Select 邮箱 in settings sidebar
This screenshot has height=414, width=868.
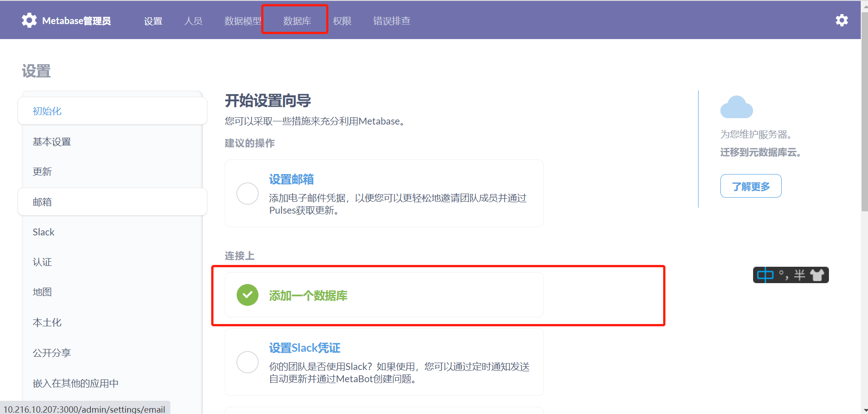click(112, 202)
